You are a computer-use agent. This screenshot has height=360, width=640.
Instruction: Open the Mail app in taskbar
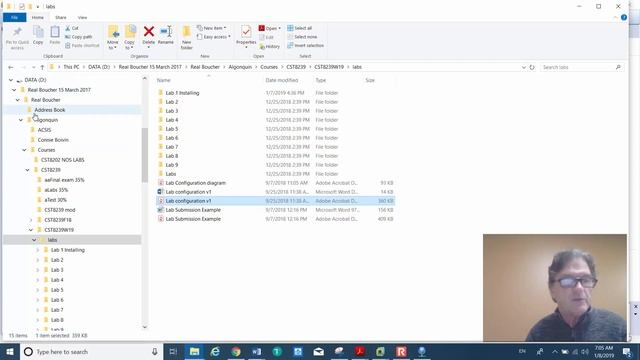point(318,351)
